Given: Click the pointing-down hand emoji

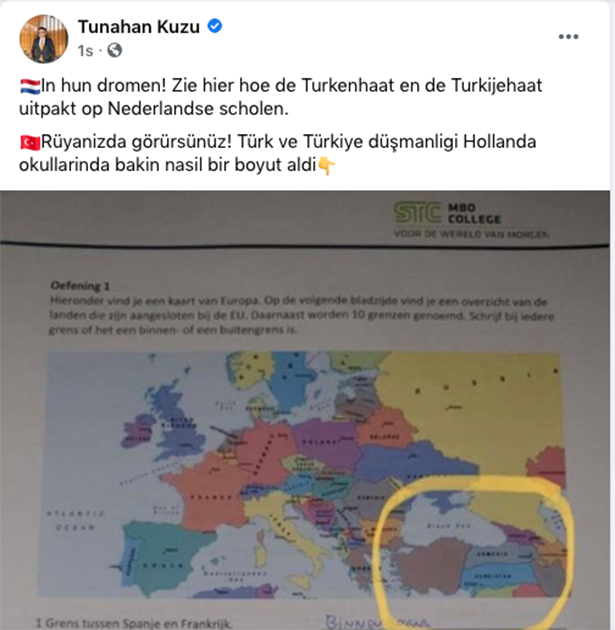Looking at the screenshot, I should [x=326, y=166].
